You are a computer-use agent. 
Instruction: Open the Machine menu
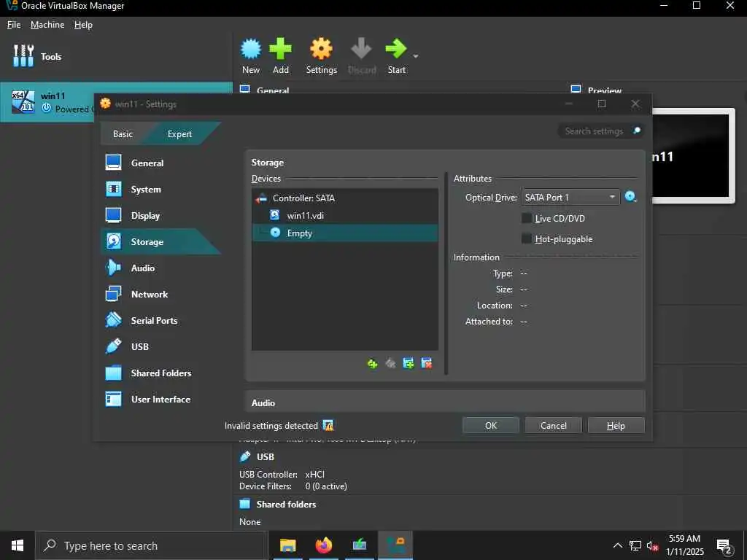(x=47, y=25)
